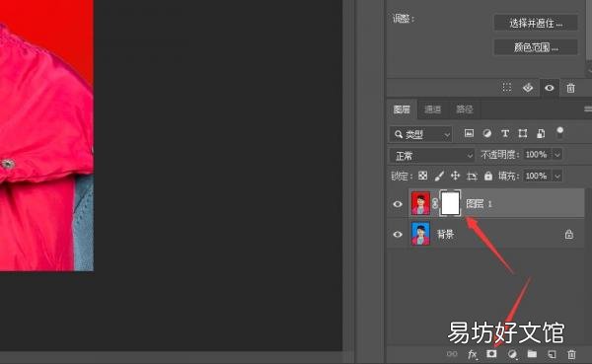Open the blend mode dropdown set to 正常
This screenshot has height=364, width=592.
click(x=432, y=155)
